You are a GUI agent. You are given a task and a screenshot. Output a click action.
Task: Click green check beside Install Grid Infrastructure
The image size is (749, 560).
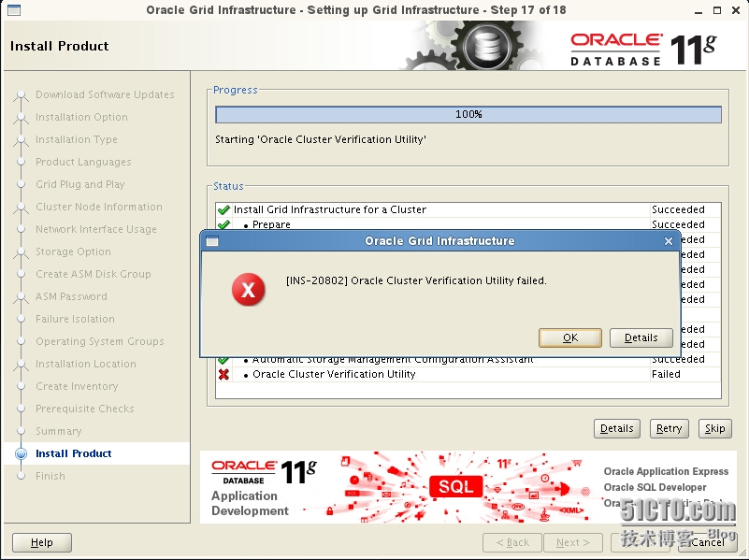(223, 209)
